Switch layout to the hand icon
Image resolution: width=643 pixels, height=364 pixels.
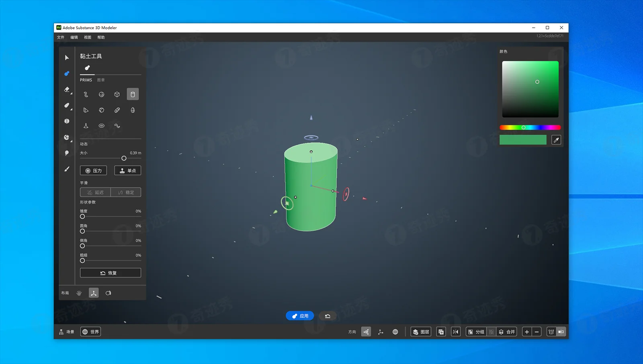point(79,293)
